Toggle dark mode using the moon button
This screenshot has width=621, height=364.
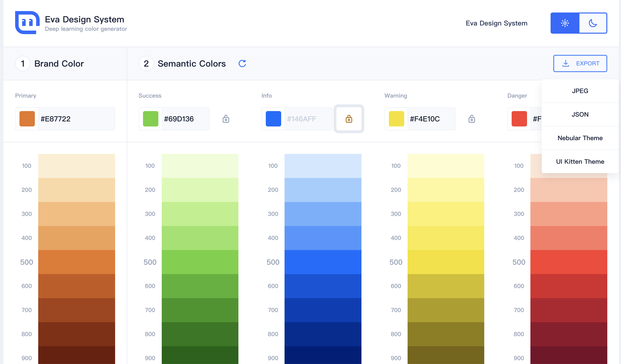click(x=592, y=23)
